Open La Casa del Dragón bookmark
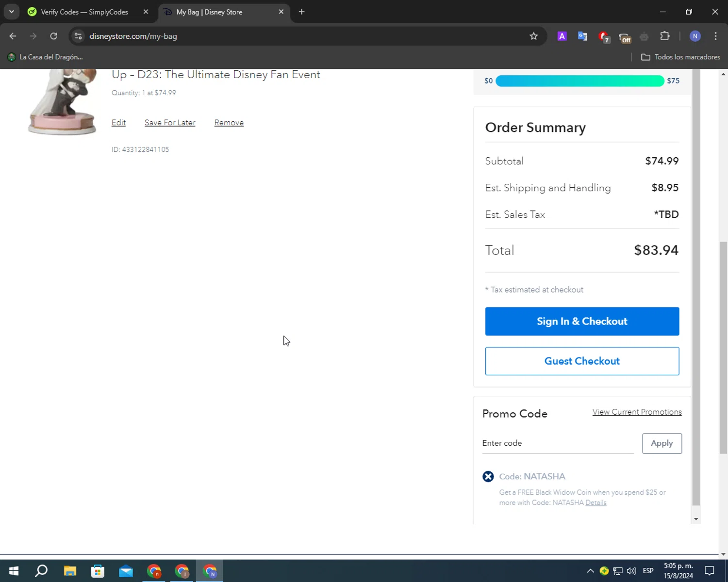This screenshot has height=582, width=728. tap(45, 57)
